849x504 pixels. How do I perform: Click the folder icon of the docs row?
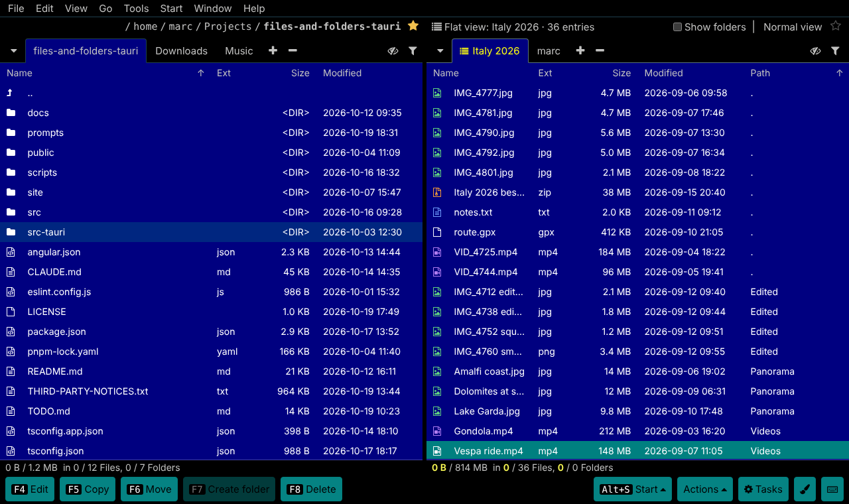click(11, 113)
